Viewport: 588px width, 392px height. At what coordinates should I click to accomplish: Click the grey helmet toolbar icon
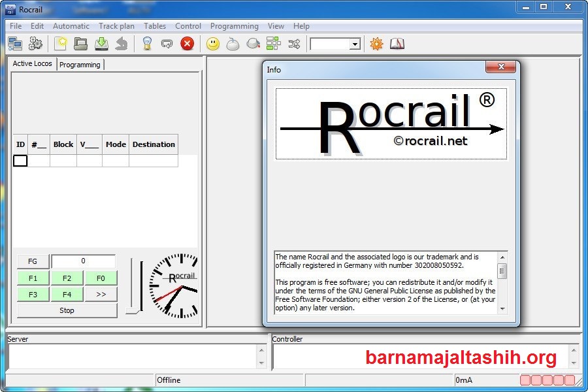coord(253,44)
